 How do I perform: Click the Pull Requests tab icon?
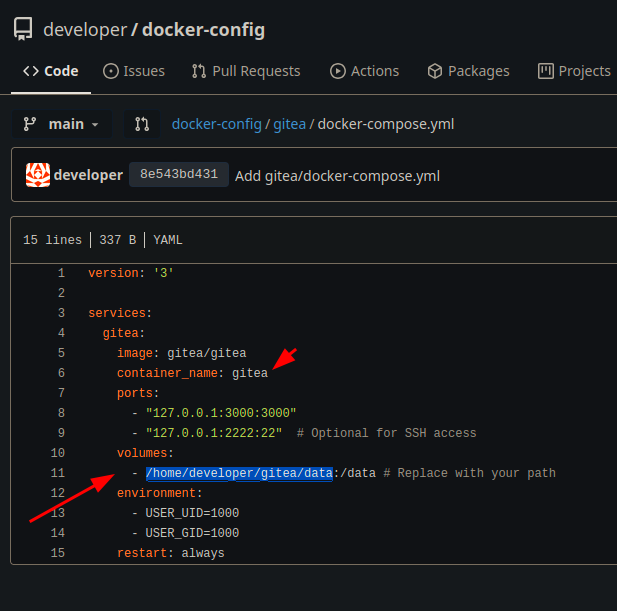pyautogui.click(x=199, y=71)
